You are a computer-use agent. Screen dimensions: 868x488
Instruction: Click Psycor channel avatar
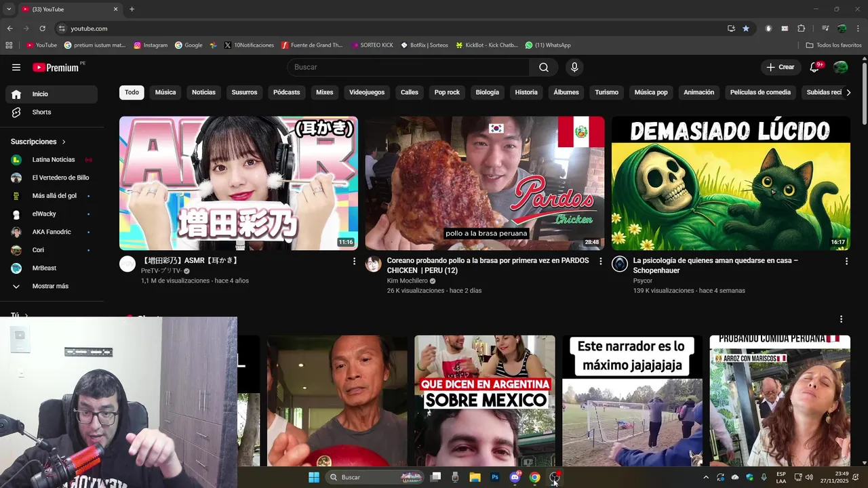[x=620, y=264]
